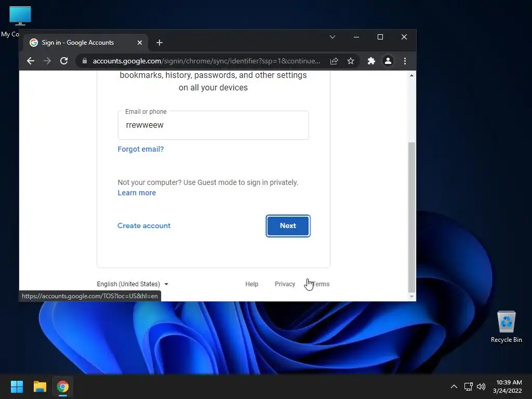Click the forward navigation arrow
The width and height of the screenshot is (532, 399).
pyautogui.click(x=47, y=61)
